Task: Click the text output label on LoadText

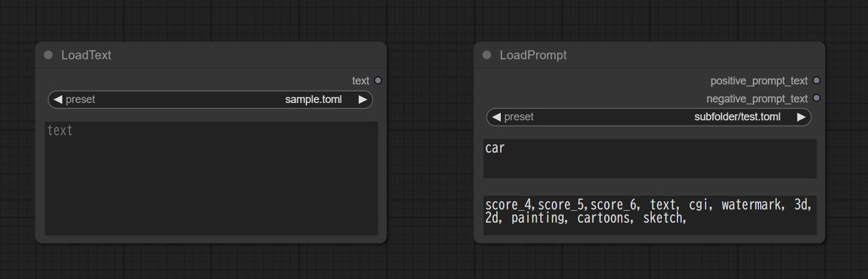Action: 361,81
